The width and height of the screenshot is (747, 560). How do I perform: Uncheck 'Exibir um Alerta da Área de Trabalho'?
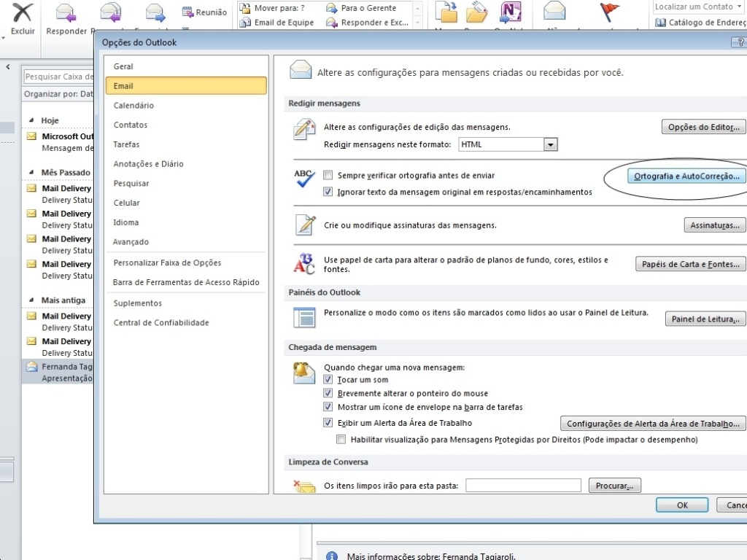tap(328, 423)
